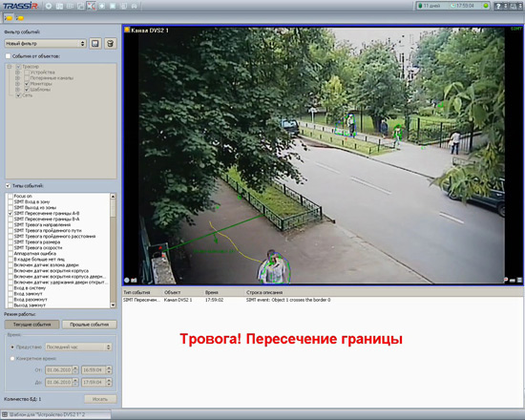Check SIMT Вход в зону
Image resolution: width=525 pixels, height=420 pixels.
click(x=10, y=201)
